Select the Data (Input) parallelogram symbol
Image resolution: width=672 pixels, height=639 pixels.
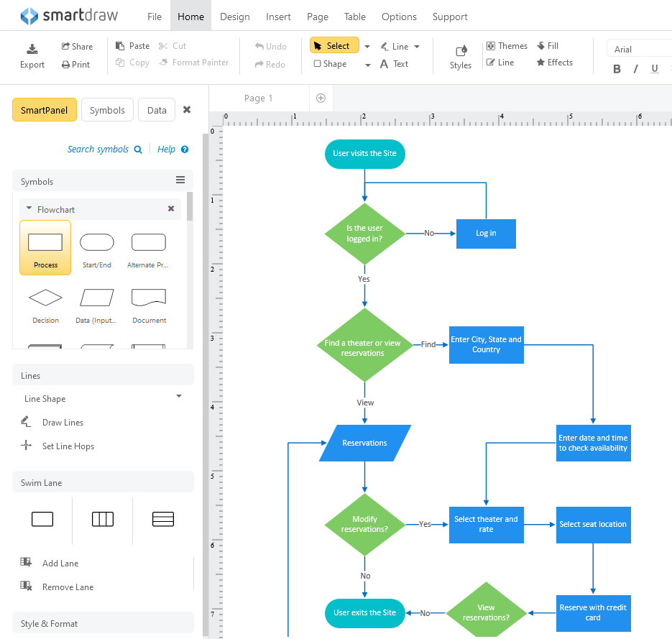click(x=96, y=305)
